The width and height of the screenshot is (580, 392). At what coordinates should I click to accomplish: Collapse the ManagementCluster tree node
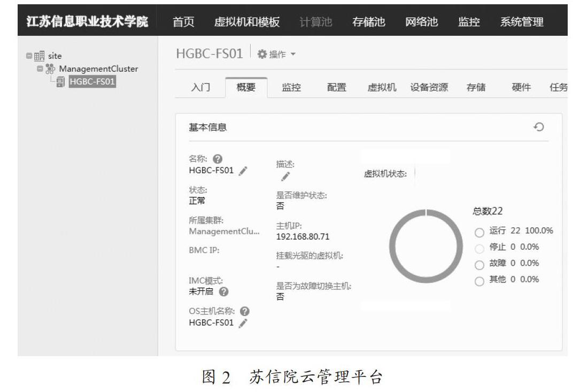[x=40, y=69]
